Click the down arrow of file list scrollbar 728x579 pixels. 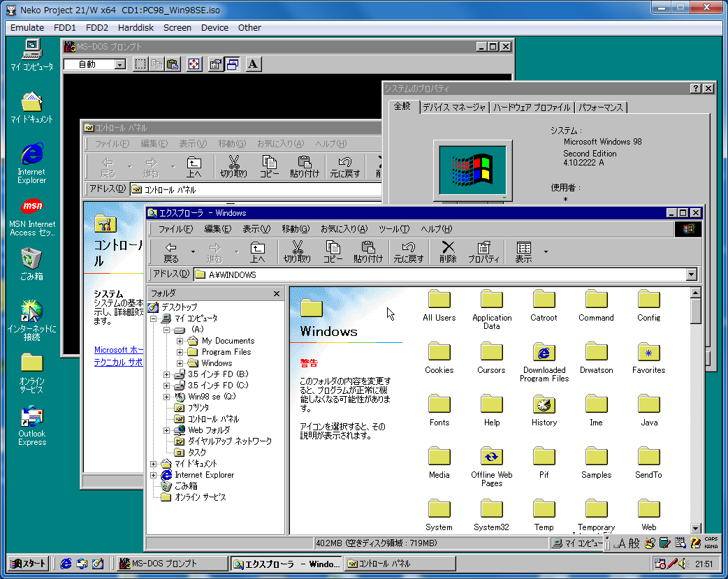click(695, 529)
